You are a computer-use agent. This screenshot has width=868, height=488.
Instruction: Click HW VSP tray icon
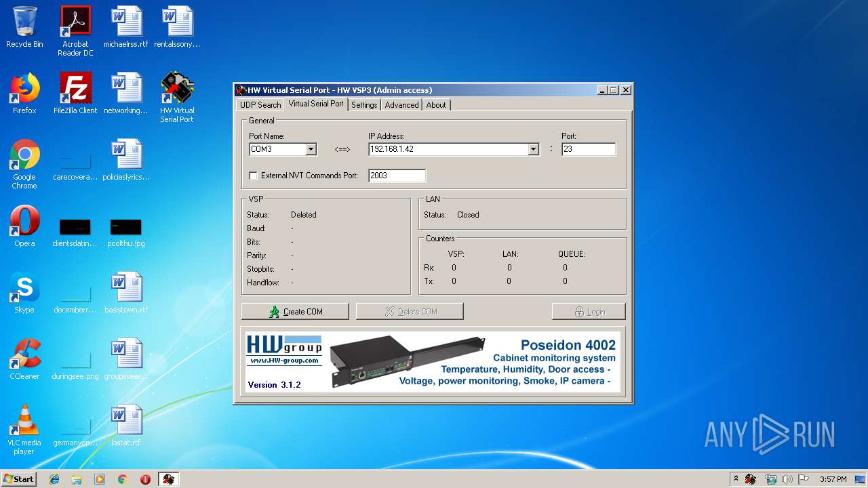point(751,479)
